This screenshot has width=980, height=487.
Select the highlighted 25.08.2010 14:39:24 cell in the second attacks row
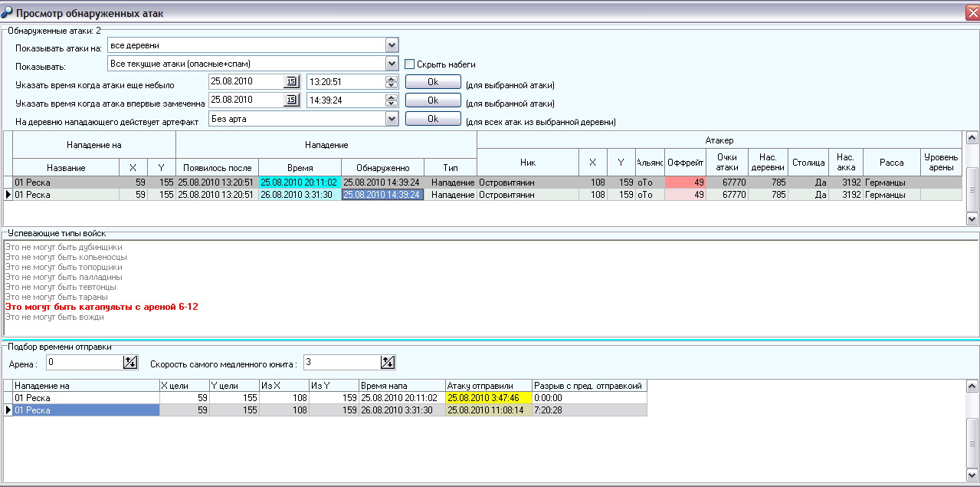pyautogui.click(x=382, y=195)
